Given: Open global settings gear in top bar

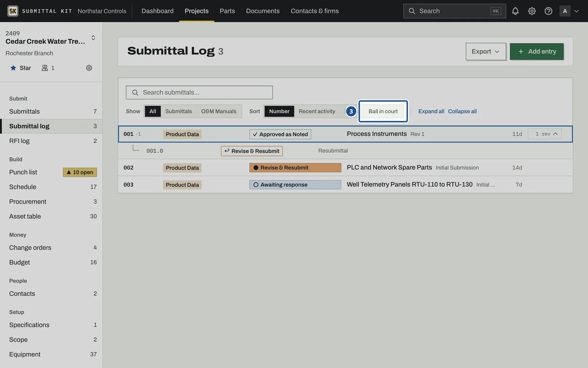Looking at the screenshot, I should [x=532, y=11].
